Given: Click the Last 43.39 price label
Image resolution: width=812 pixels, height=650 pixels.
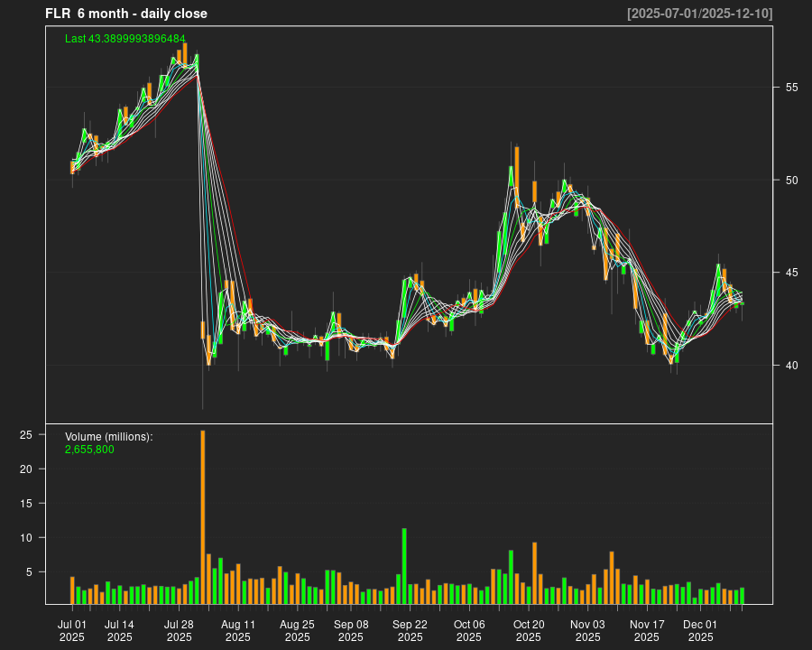Looking at the screenshot, I should (125, 39).
